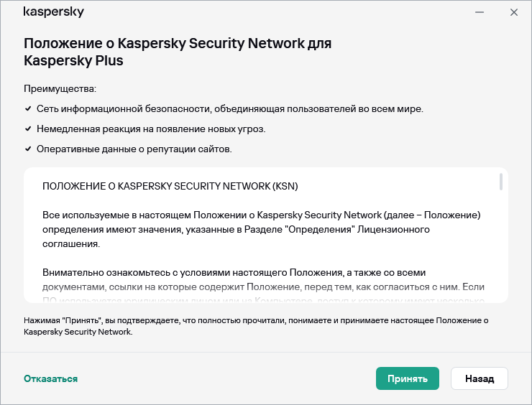Click the "Оперативные данные о репутации сайтов" text
This screenshot has height=405, width=532.
click(134, 149)
